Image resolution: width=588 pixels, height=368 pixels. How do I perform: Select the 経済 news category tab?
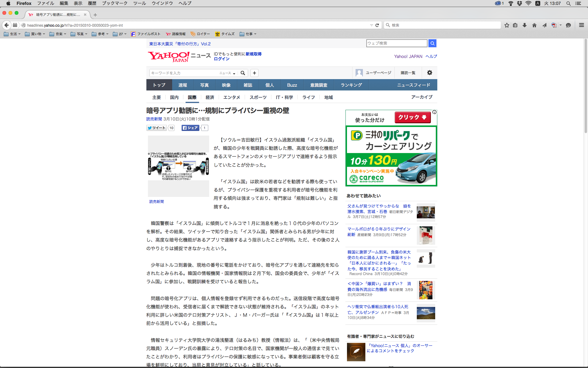210,97
